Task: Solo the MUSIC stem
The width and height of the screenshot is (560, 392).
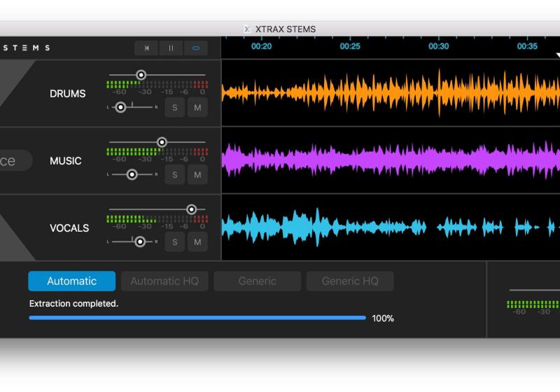Action: click(x=174, y=174)
